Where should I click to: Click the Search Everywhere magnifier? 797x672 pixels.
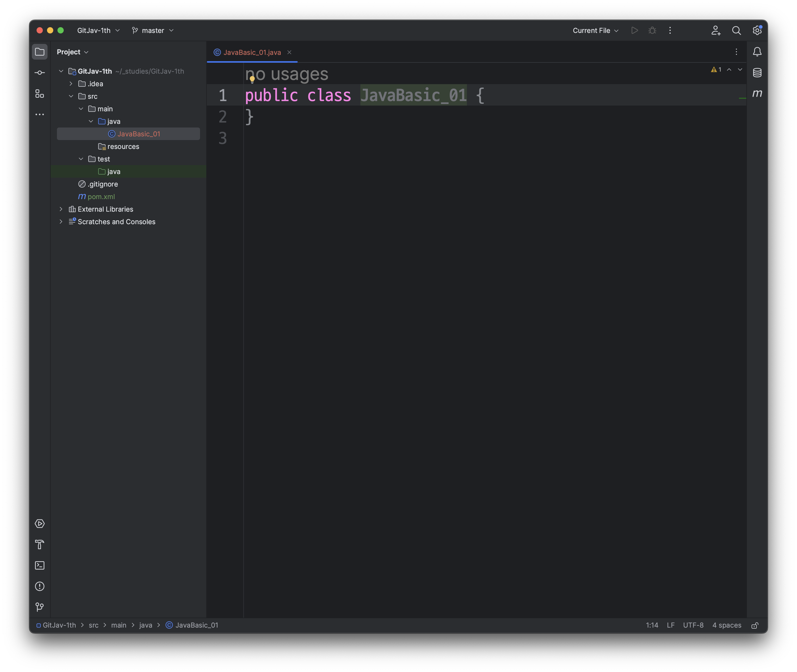pos(736,31)
